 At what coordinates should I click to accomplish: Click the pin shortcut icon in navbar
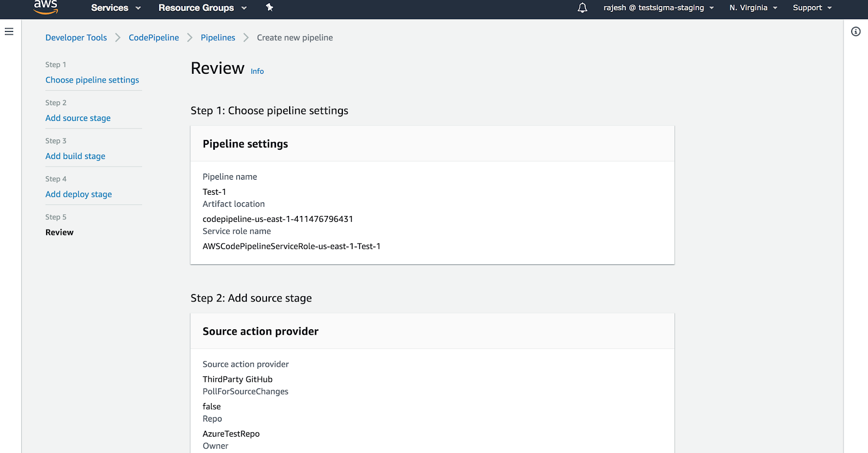click(270, 8)
